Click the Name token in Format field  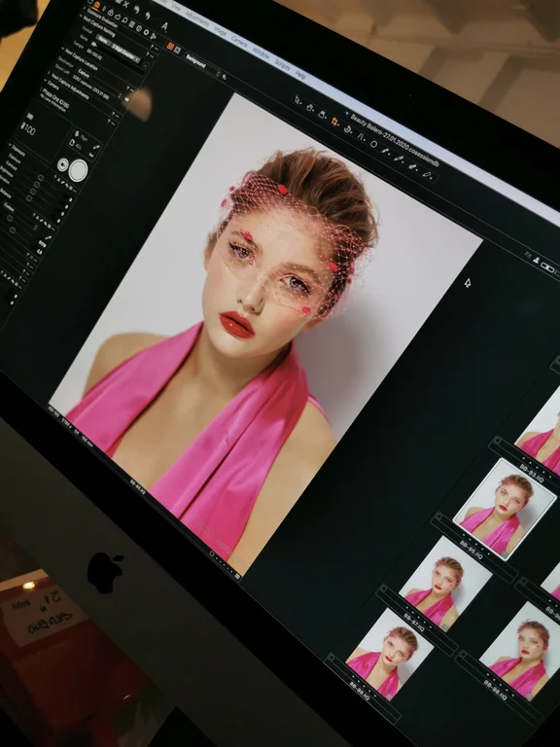103,40
